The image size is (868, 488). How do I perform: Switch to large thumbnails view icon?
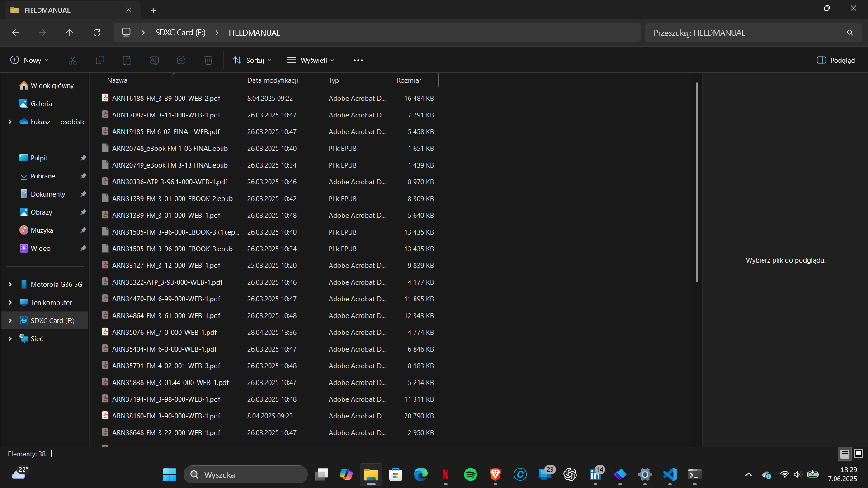(859, 454)
